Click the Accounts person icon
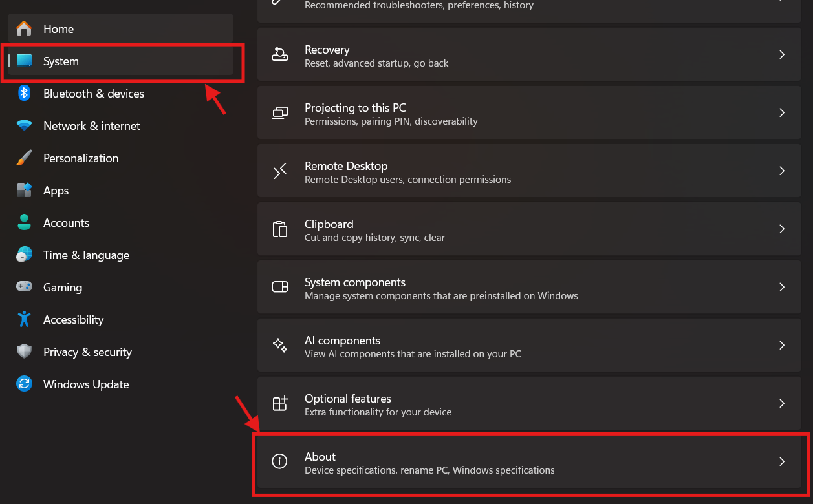 point(24,223)
